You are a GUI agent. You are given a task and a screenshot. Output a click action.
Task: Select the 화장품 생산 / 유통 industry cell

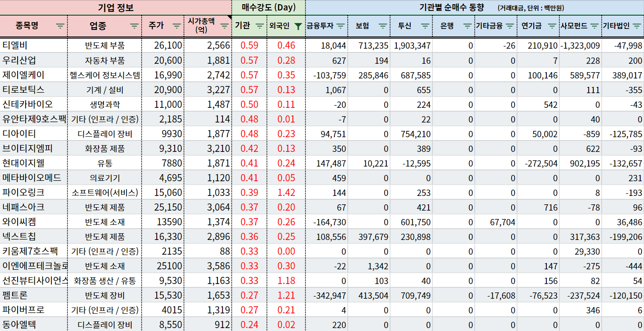click(x=105, y=280)
